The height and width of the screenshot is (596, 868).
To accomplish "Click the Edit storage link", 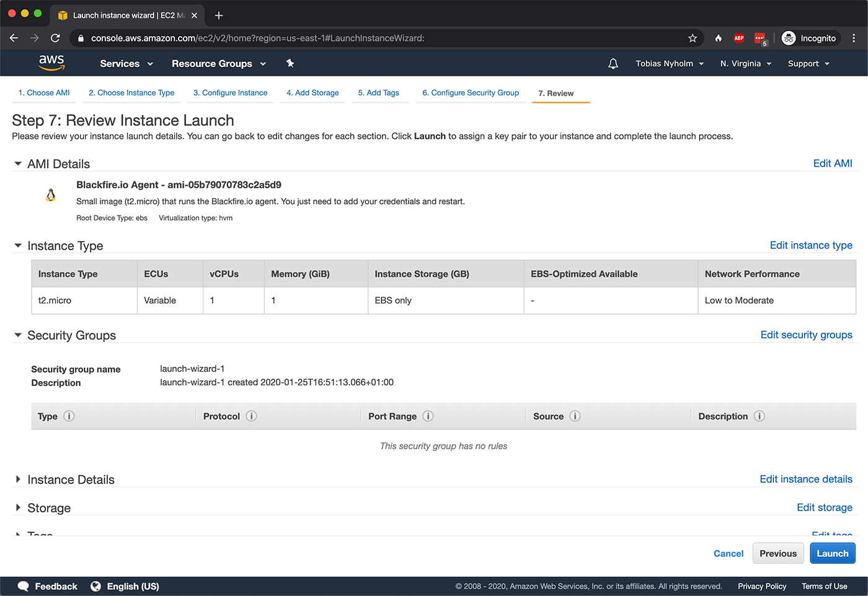I will (825, 507).
